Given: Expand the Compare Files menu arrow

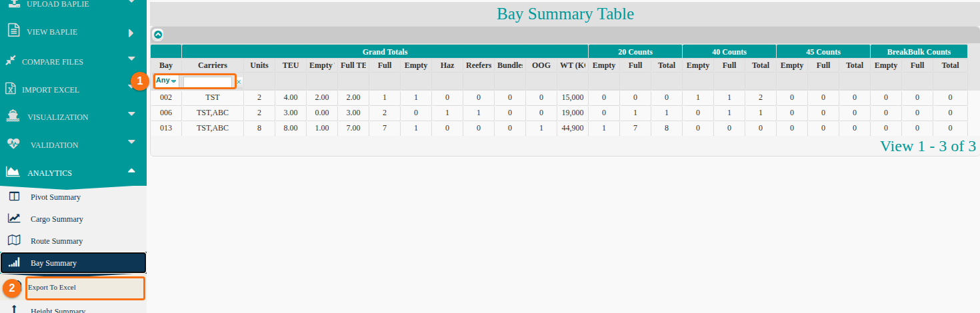Looking at the screenshot, I should click(x=131, y=58).
